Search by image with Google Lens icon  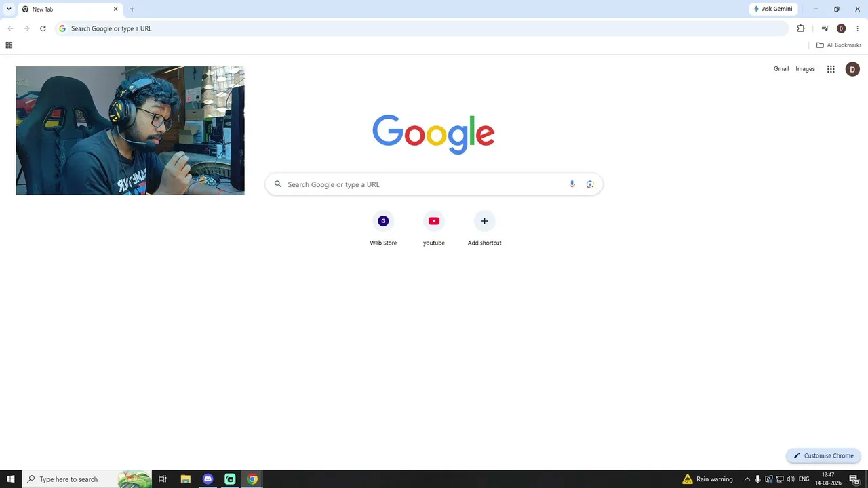(590, 184)
